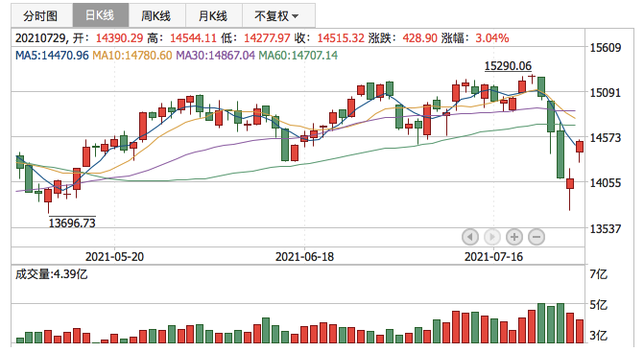
Task: Click the 13537 price axis value
Action: (x=606, y=228)
